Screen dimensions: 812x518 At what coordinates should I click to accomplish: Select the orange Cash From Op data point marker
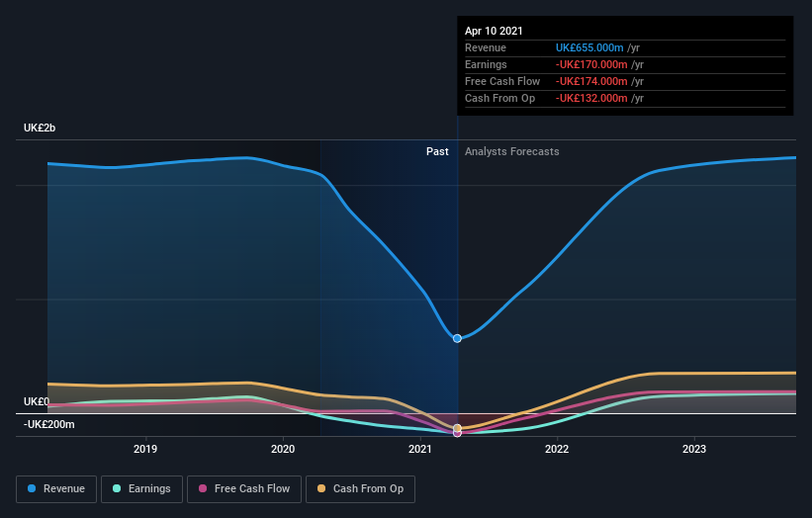tap(457, 428)
